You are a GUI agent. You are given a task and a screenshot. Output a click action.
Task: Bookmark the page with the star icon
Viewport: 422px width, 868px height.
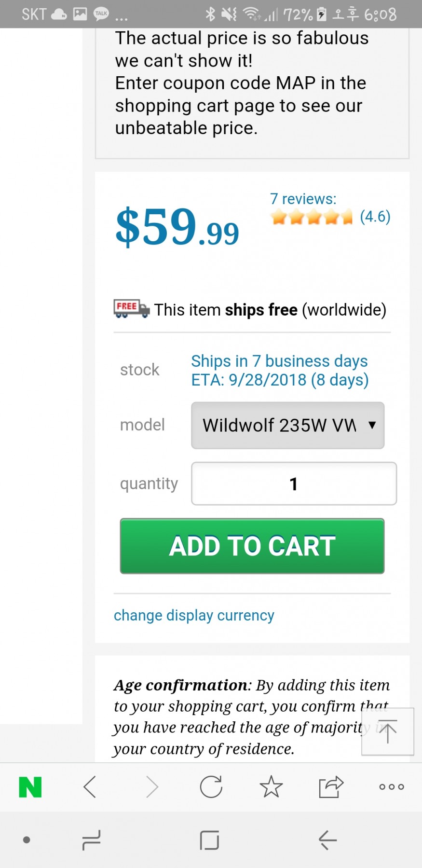[271, 787]
